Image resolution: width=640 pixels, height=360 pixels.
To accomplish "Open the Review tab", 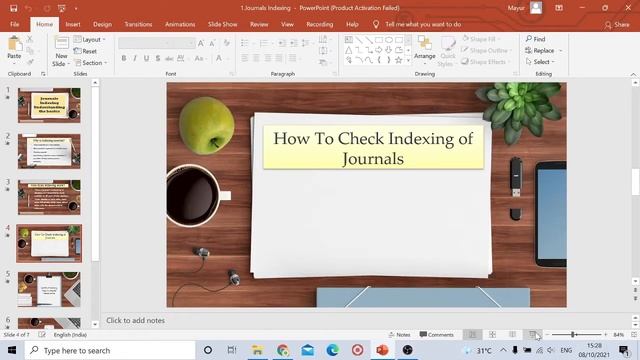I will tap(259, 24).
